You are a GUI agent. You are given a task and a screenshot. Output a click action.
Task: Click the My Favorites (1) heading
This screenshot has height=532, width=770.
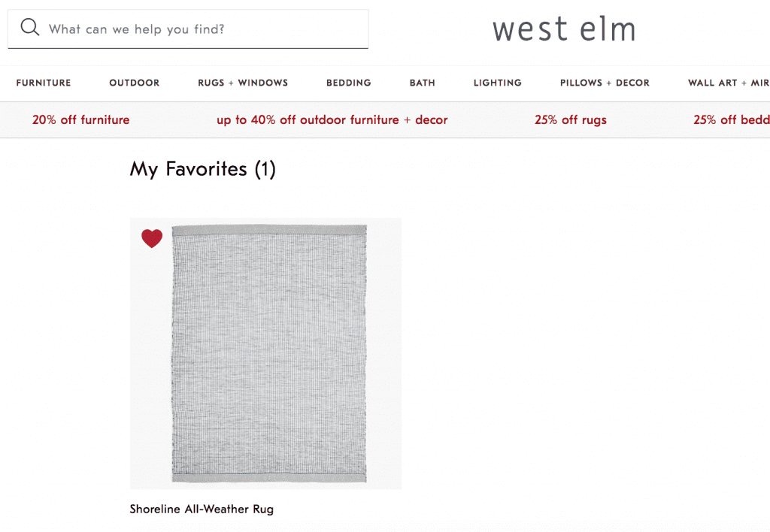203,169
